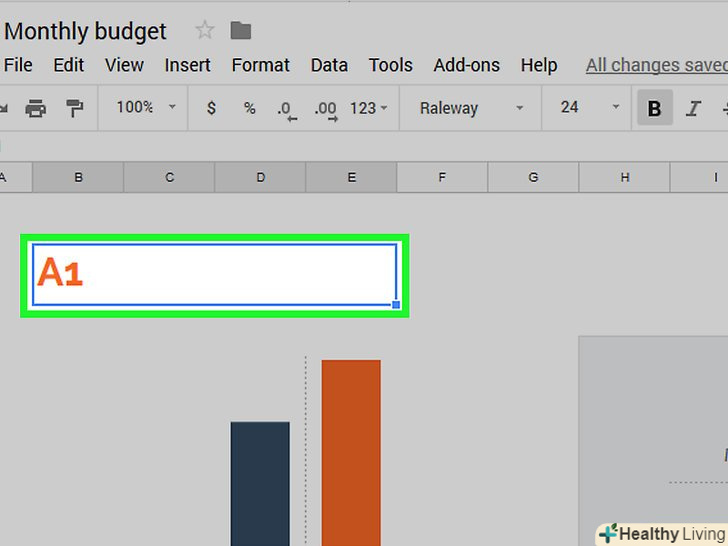The height and width of the screenshot is (546, 728).
Task: Open the Tools menu
Action: 390,65
